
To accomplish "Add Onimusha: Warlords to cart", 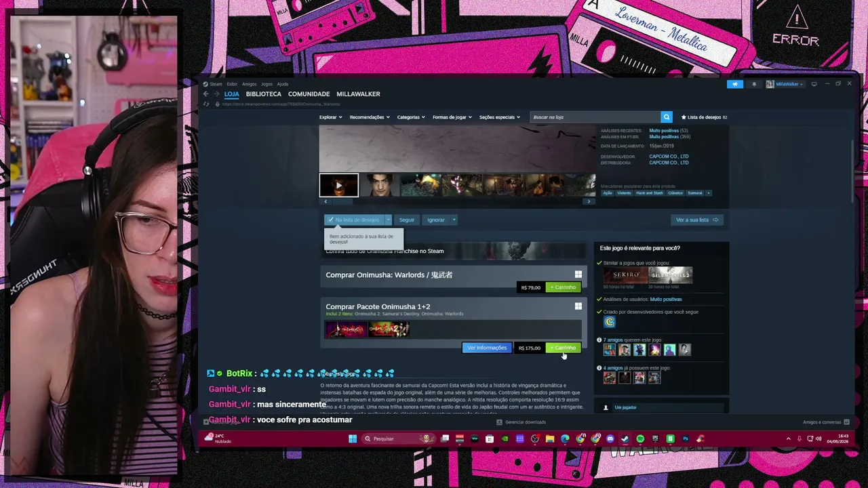I will pyautogui.click(x=564, y=287).
